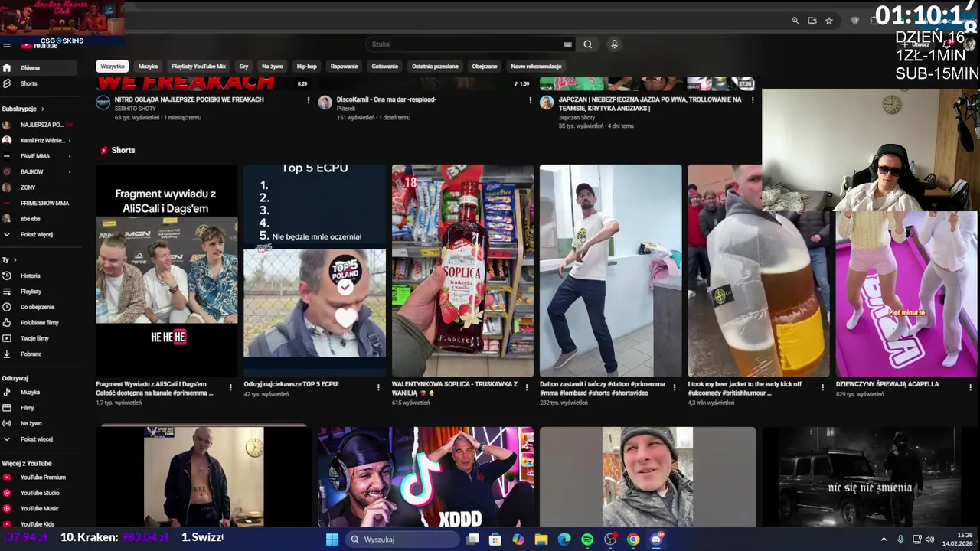The height and width of the screenshot is (551, 980).
Task: Open Pobrane downloads in sidebar
Action: pos(38,354)
